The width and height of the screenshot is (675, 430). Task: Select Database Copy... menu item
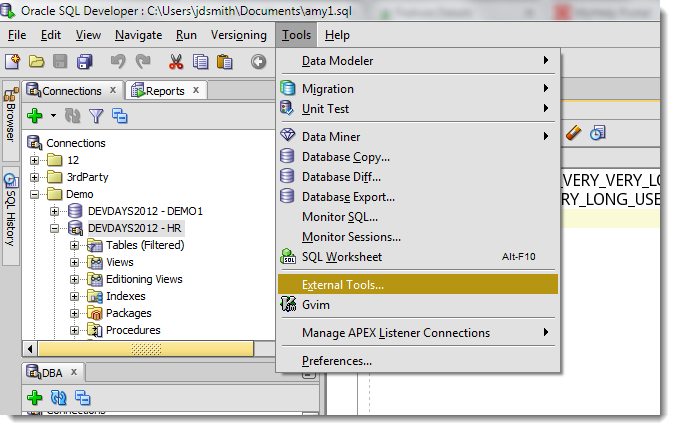click(418, 157)
